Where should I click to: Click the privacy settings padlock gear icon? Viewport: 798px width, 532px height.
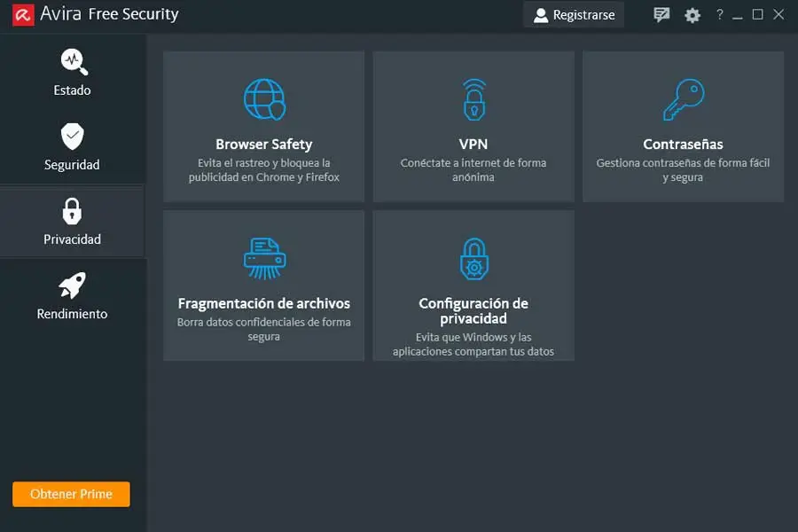point(473,258)
